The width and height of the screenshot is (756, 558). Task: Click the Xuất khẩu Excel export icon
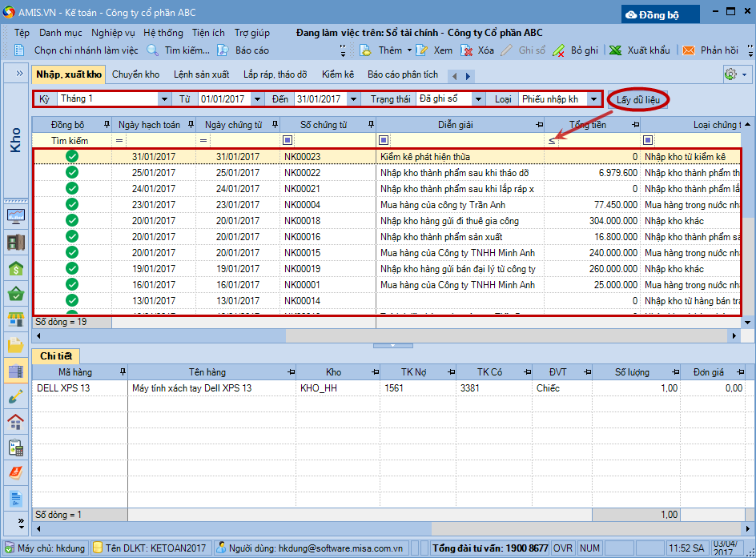pyautogui.click(x=615, y=50)
